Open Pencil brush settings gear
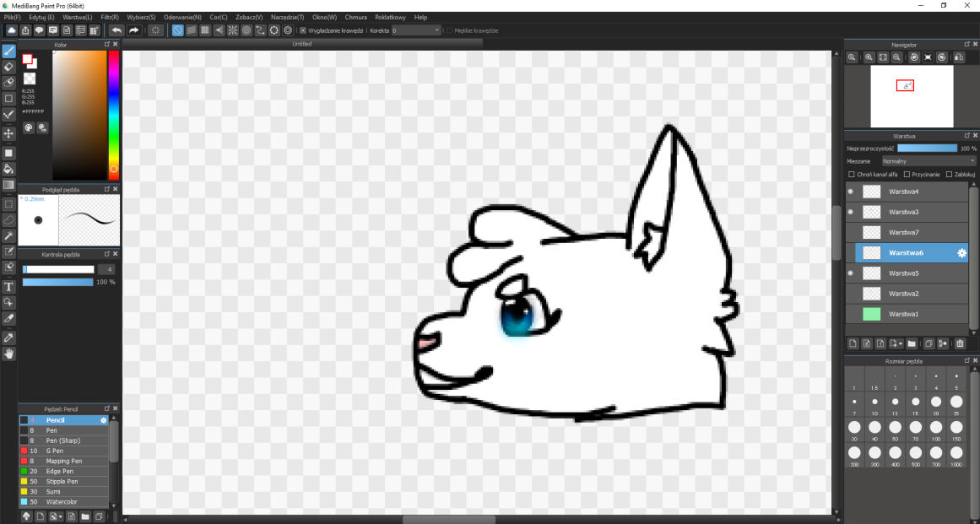 [104, 420]
